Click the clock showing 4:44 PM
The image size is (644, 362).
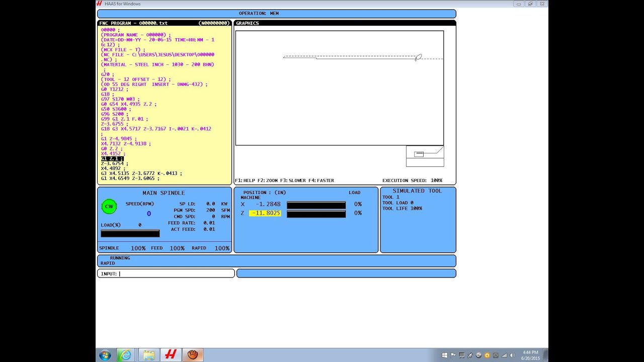click(530, 355)
